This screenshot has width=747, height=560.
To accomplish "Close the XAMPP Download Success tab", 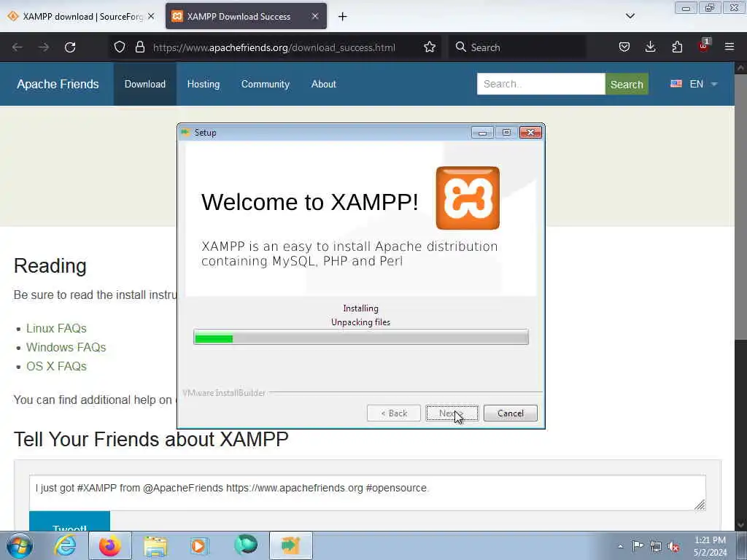I will (x=315, y=16).
